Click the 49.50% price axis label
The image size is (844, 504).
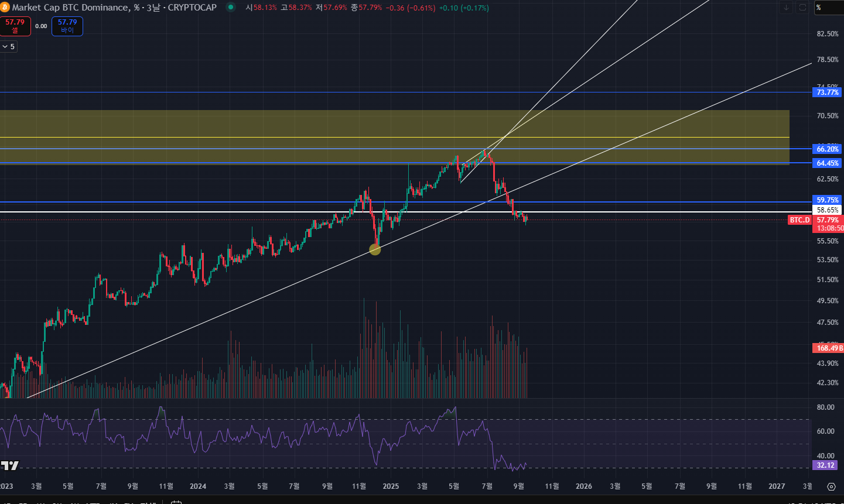point(828,301)
